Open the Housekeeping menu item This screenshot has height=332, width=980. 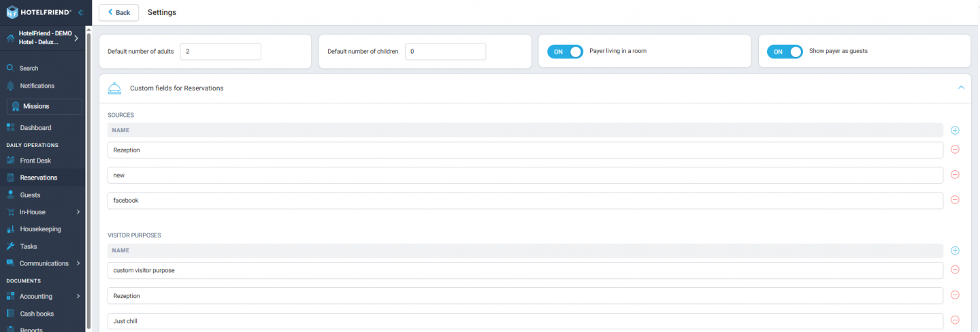pos(42,229)
